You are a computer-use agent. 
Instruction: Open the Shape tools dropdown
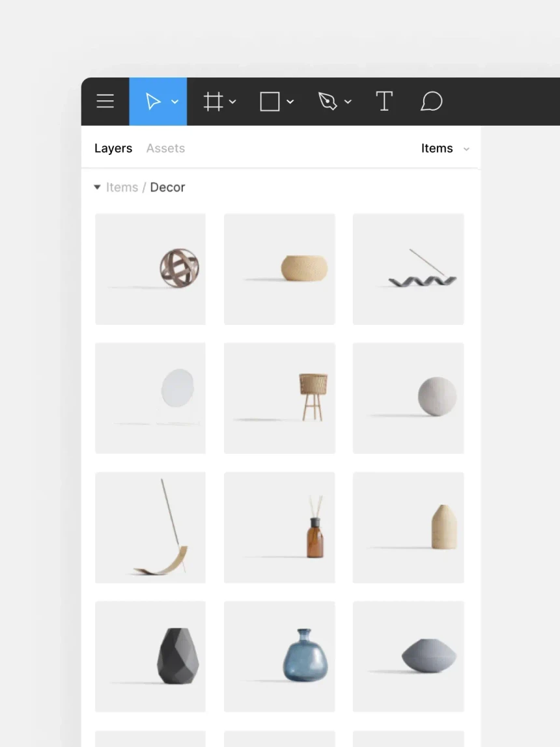pyautogui.click(x=290, y=102)
